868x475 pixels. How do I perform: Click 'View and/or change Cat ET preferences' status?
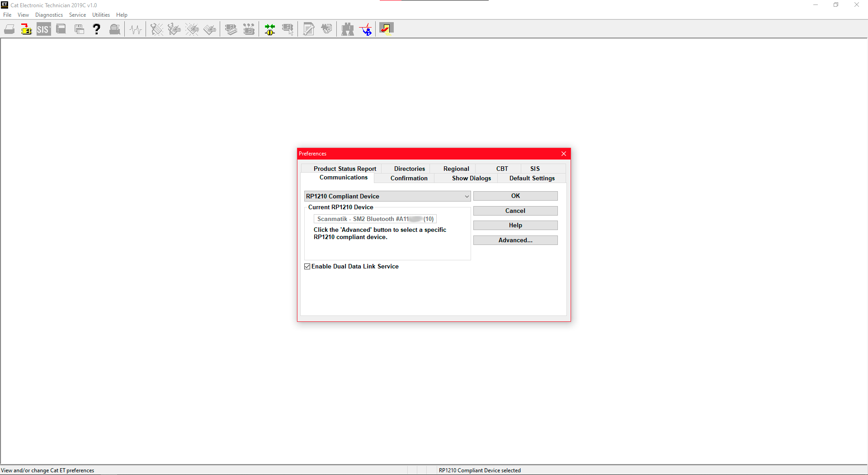[x=47, y=470]
